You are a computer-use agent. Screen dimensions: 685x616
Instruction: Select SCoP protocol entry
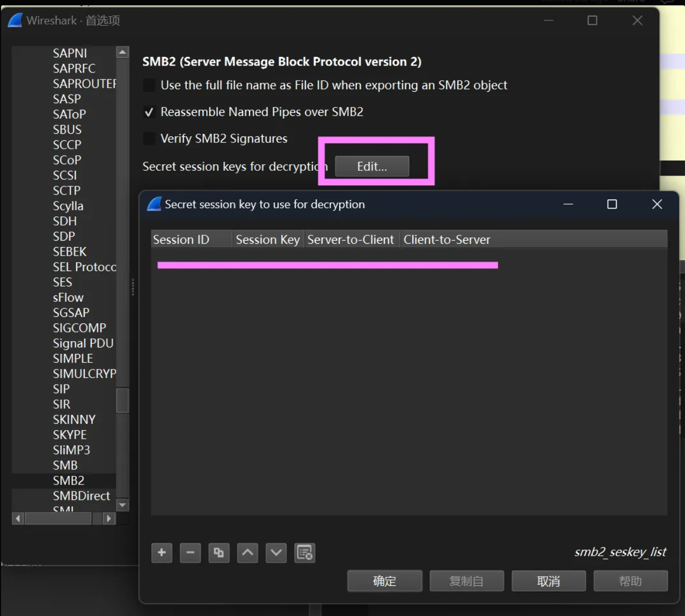(67, 160)
